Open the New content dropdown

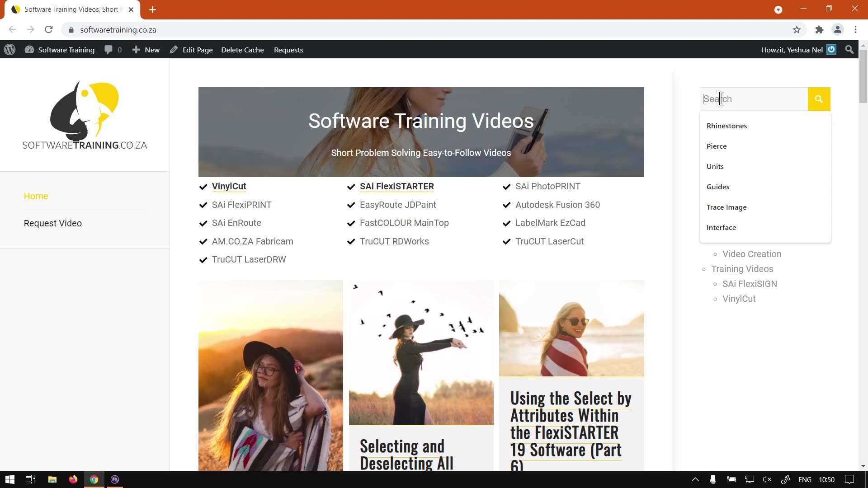tap(146, 50)
